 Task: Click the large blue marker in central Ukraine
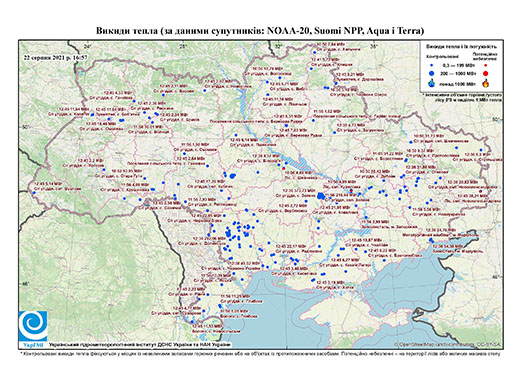coord(232,175)
